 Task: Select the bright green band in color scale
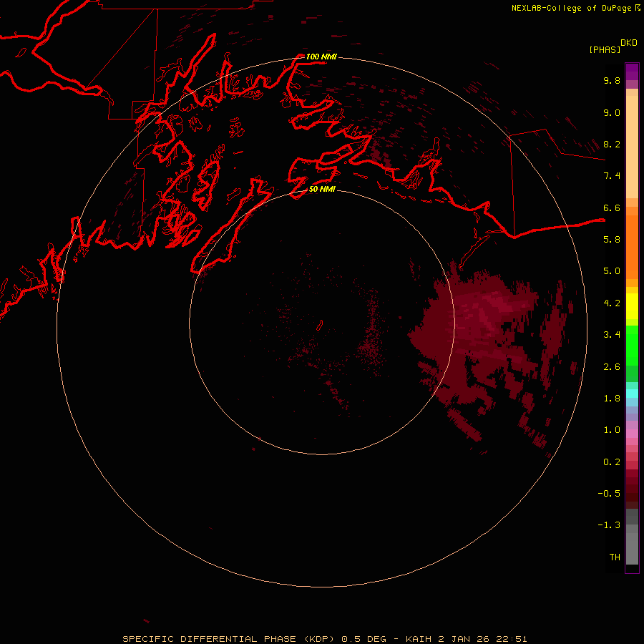click(x=632, y=346)
